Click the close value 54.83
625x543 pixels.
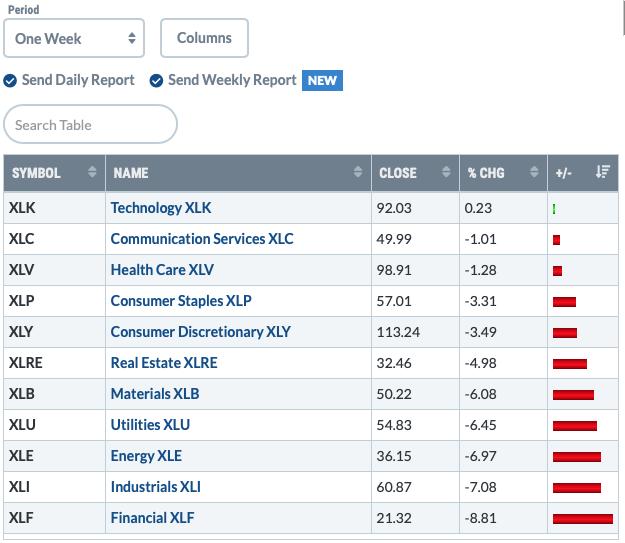click(x=394, y=425)
